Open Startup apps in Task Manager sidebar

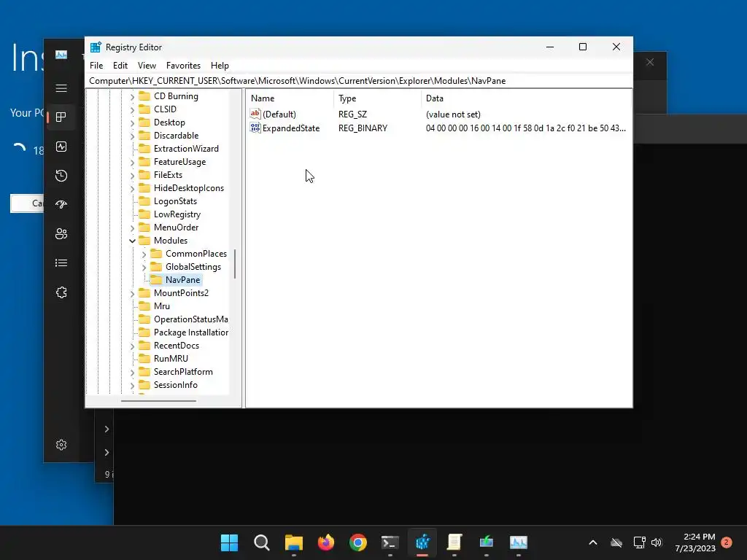61,205
